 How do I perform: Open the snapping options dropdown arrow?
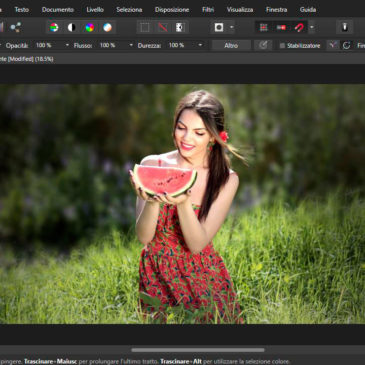pos(312,27)
